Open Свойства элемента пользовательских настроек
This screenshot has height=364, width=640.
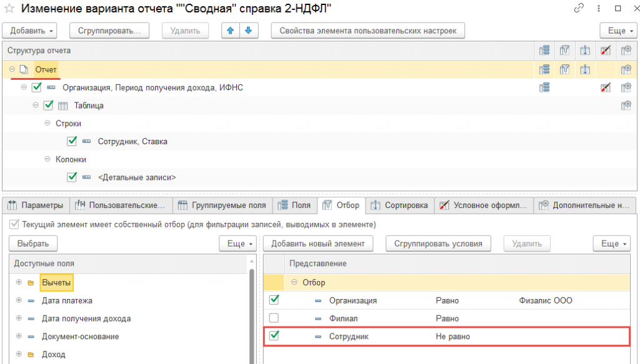[367, 31]
